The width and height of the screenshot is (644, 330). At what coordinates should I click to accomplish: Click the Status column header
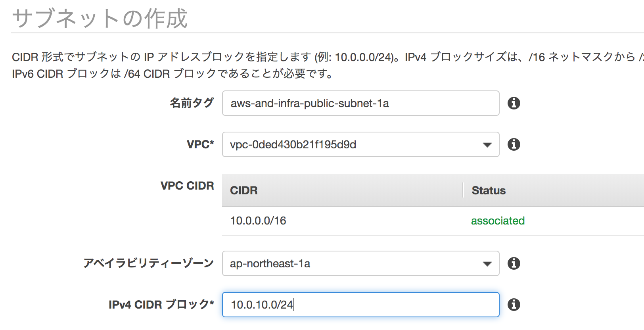click(x=489, y=190)
